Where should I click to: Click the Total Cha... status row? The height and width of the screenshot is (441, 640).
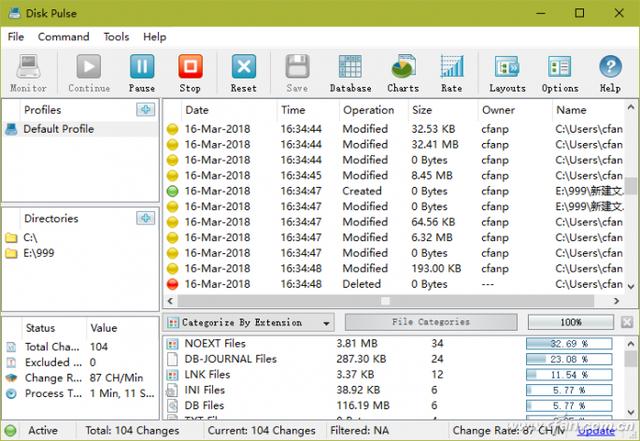(80, 347)
